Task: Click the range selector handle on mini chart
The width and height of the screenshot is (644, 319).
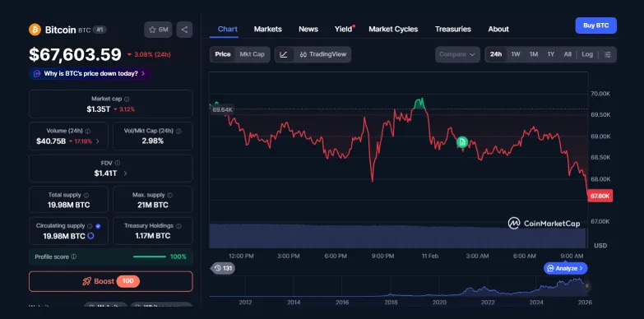Action: tap(587, 285)
